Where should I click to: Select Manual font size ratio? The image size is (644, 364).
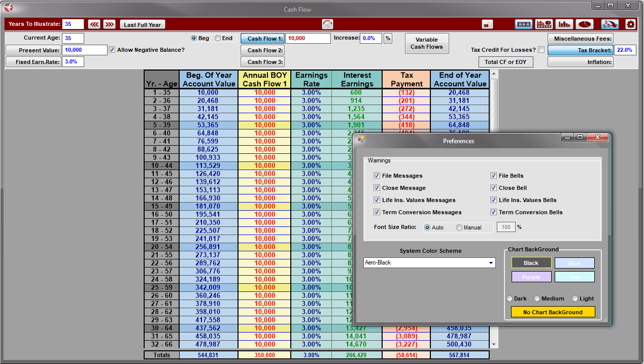point(459,227)
